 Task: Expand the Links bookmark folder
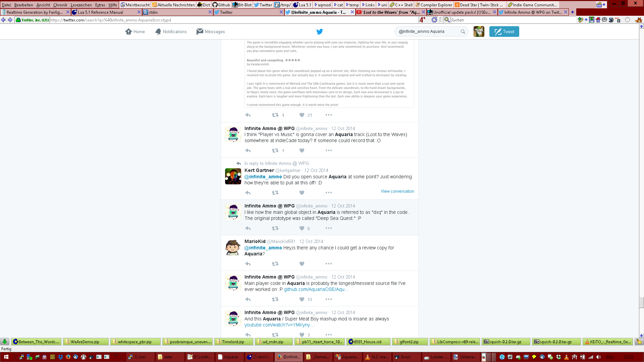(x=368, y=5)
